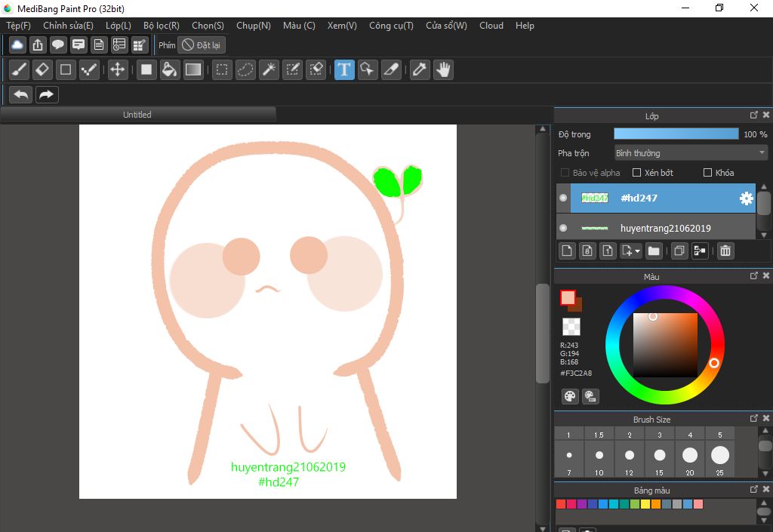Screen dimensions: 773x532
Task: Choose brush size 20
Action: [x=690, y=456]
